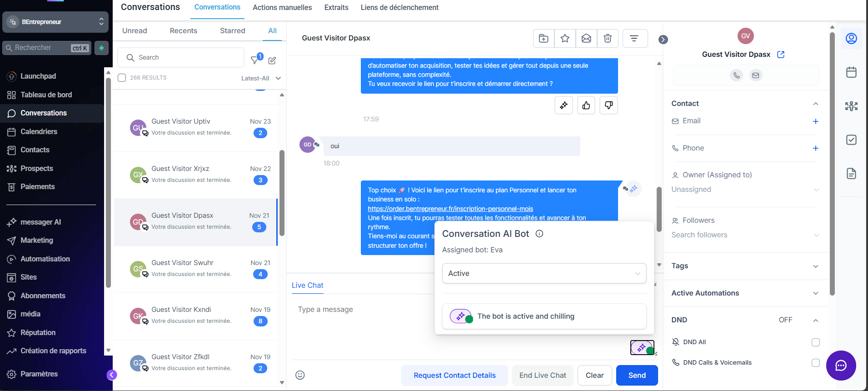Expand the Tags section
This screenshot has width=868, height=391.
point(816,266)
